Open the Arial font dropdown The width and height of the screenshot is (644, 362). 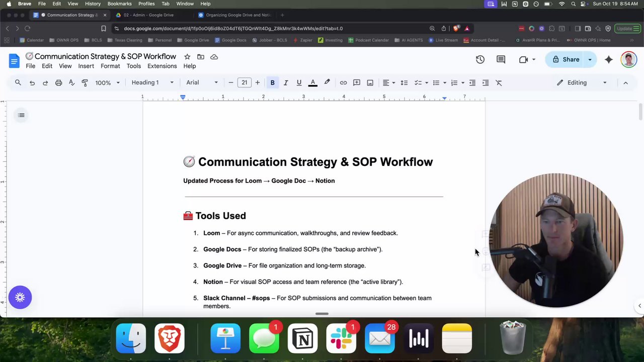click(201, 82)
